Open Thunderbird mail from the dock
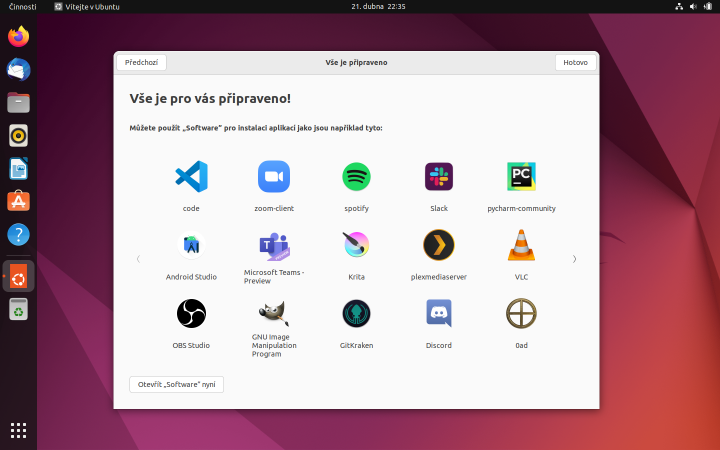 tap(18, 70)
